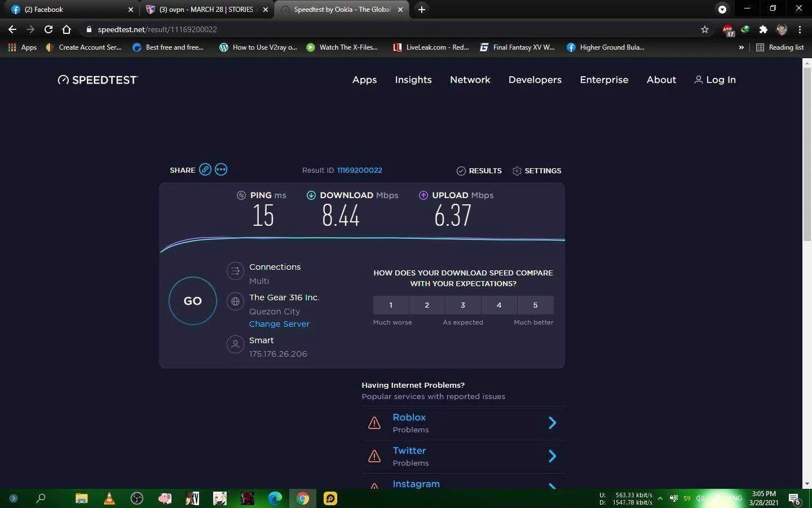Open the Twitter problems link
The width and height of the screenshot is (812, 508).
coord(409,450)
